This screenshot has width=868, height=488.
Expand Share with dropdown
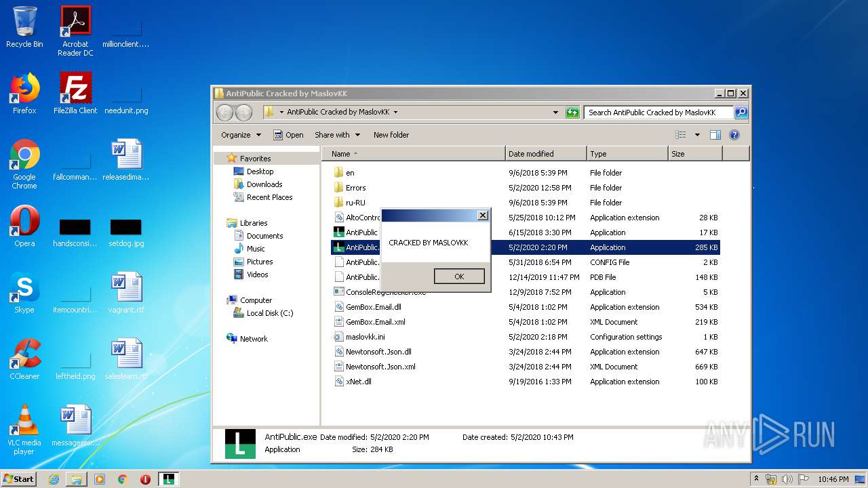tap(337, 135)
